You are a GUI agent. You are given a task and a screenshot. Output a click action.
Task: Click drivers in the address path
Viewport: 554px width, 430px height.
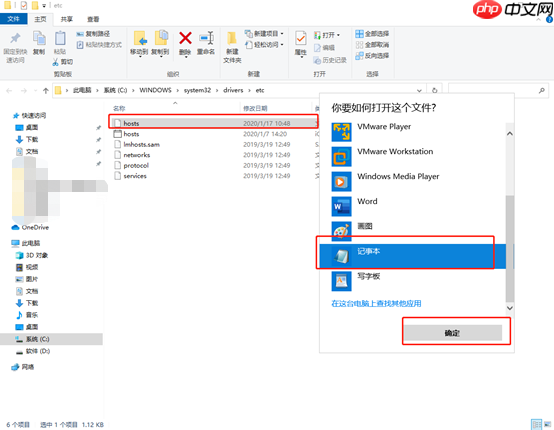pyautogui.click(x=233, y=90)
